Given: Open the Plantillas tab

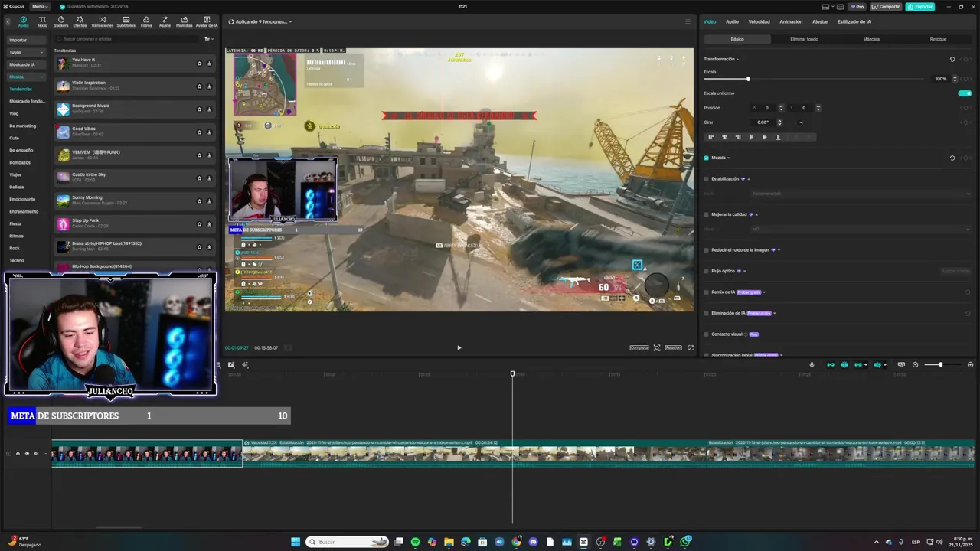Looking at the screenshot, I should click(185, 21).
